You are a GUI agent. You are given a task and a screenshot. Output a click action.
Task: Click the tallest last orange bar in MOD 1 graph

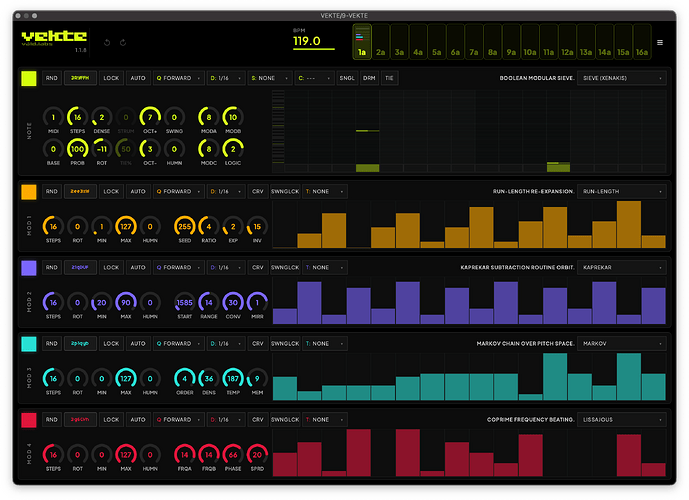[x=629, y=225]
